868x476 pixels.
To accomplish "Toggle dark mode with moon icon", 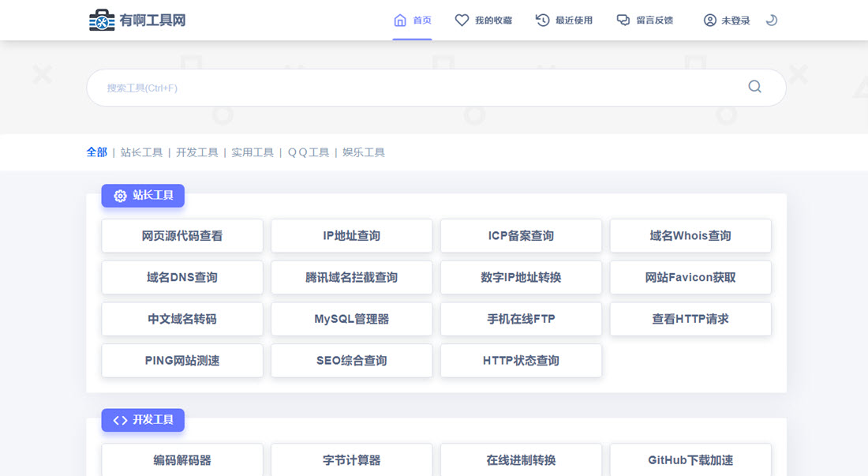I will click(772, 21).
